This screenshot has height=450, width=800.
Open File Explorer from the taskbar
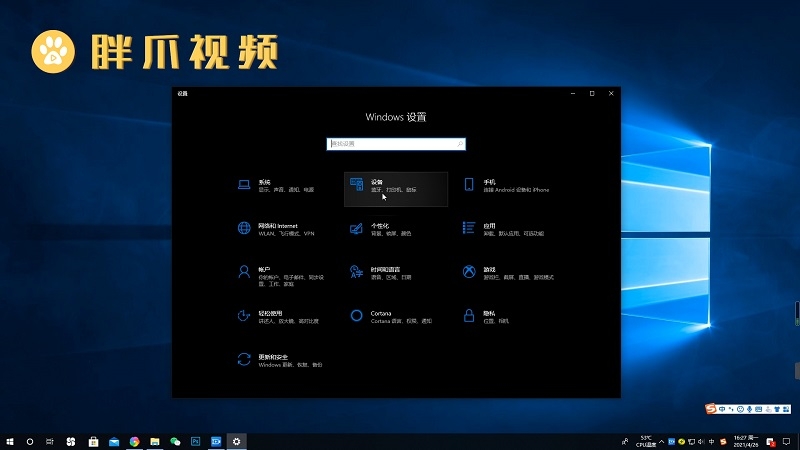(155, 442)
